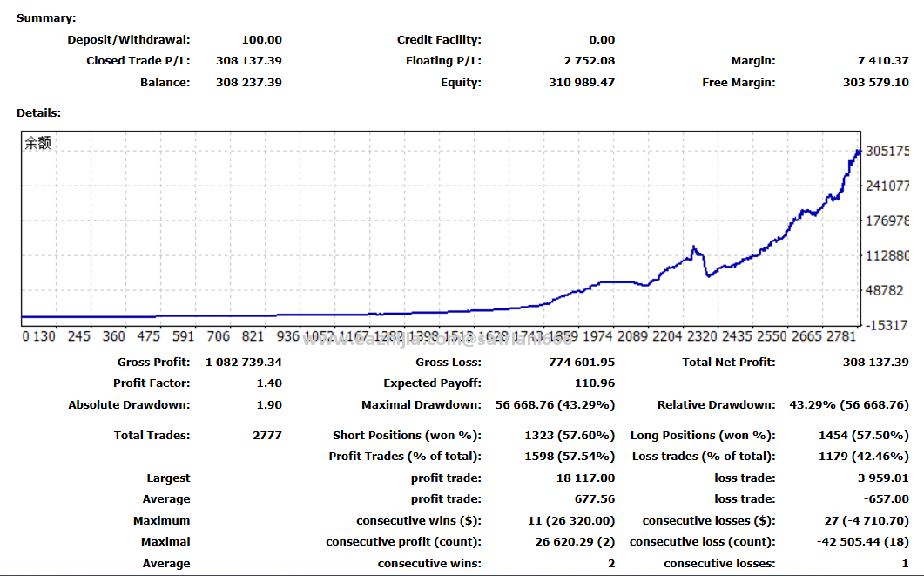The image size is (924, 576).
Task: Click the 112880 y-axis label
Action: pos(887,256)
